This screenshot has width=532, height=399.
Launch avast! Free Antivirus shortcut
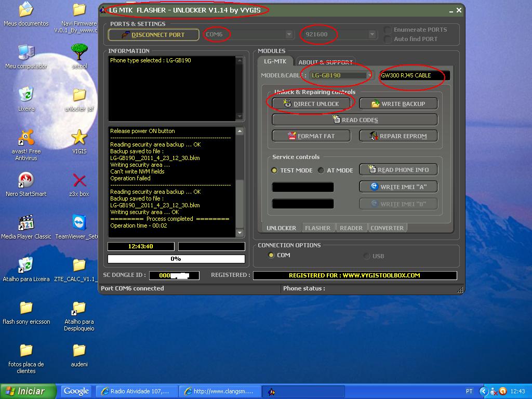[x=26, y=145]
